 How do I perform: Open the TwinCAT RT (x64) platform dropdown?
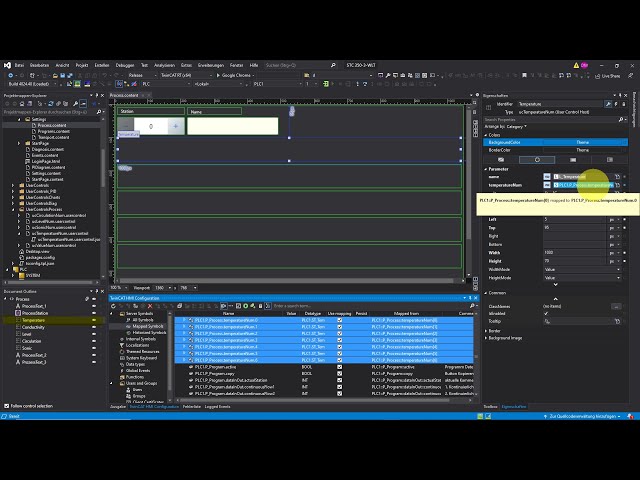pos(186,76)
